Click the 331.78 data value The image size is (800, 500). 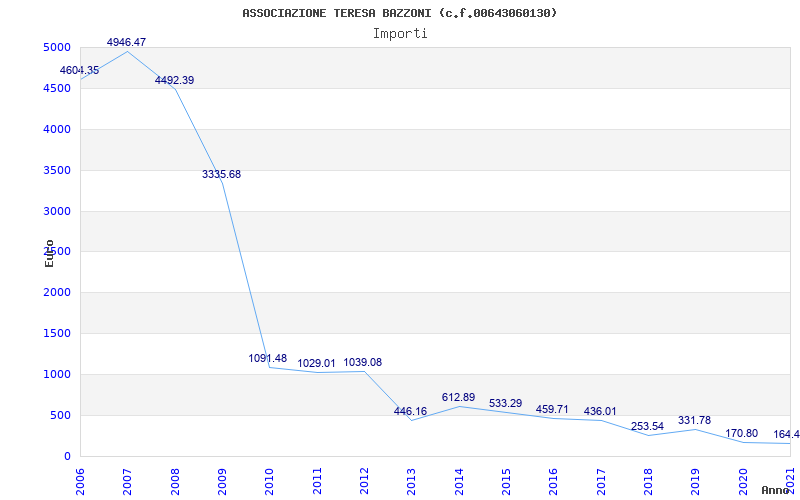[694, 421]
